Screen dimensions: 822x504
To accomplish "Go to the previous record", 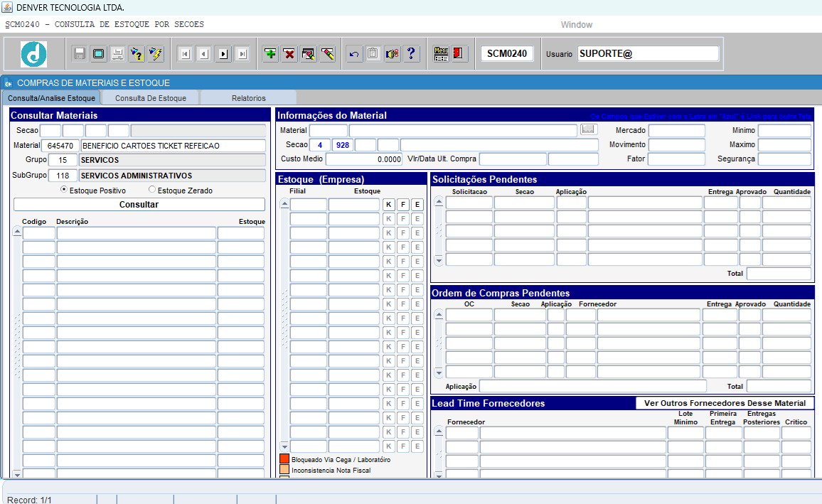I will (204, 54).
